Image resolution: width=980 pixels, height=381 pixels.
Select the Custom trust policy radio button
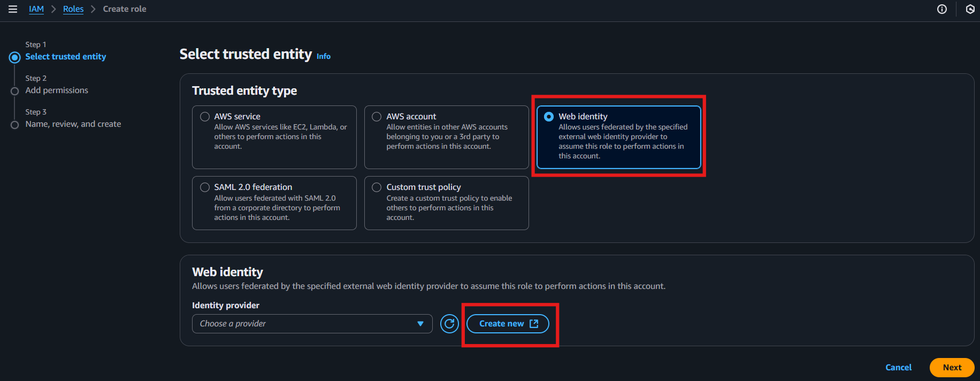[377, 187]
